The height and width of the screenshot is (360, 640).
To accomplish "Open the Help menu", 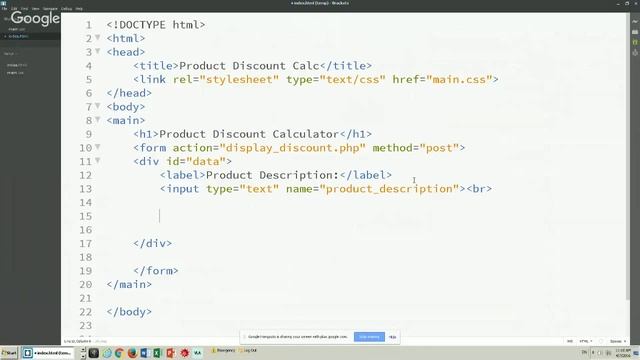I will click(79, 9).
